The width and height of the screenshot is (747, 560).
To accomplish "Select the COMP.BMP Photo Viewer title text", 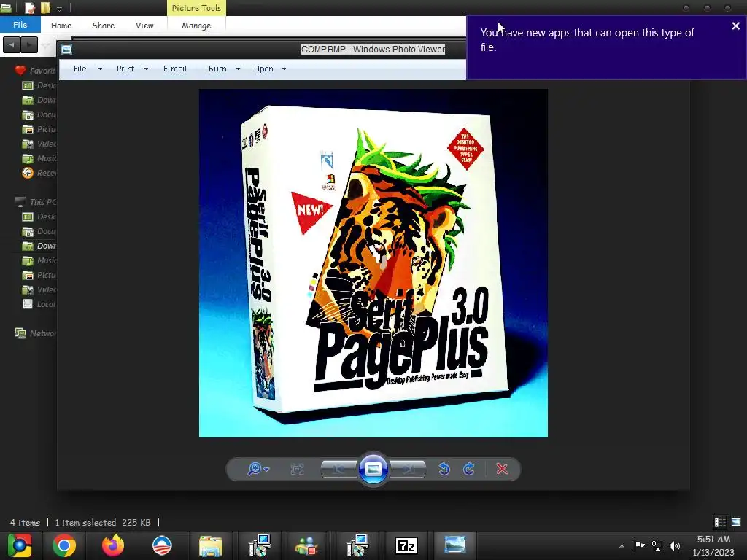I will tap(373, 49).
